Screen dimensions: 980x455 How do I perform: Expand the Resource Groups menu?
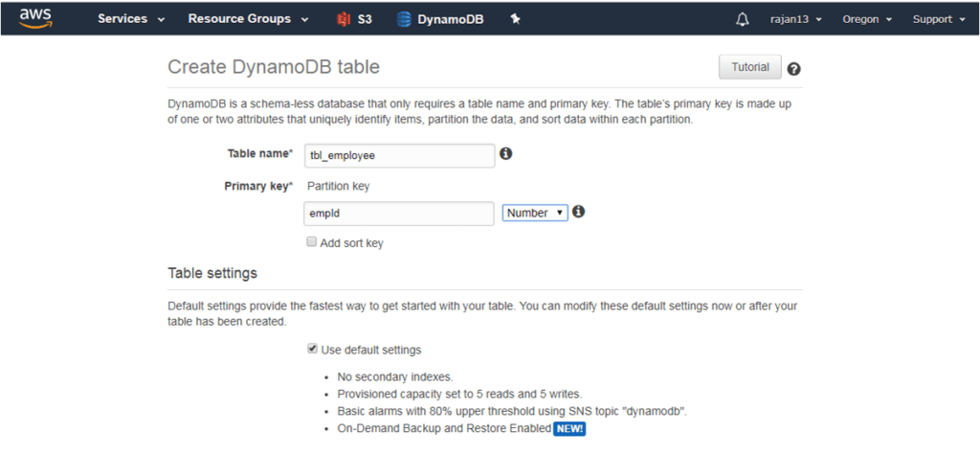coord(248,19)
